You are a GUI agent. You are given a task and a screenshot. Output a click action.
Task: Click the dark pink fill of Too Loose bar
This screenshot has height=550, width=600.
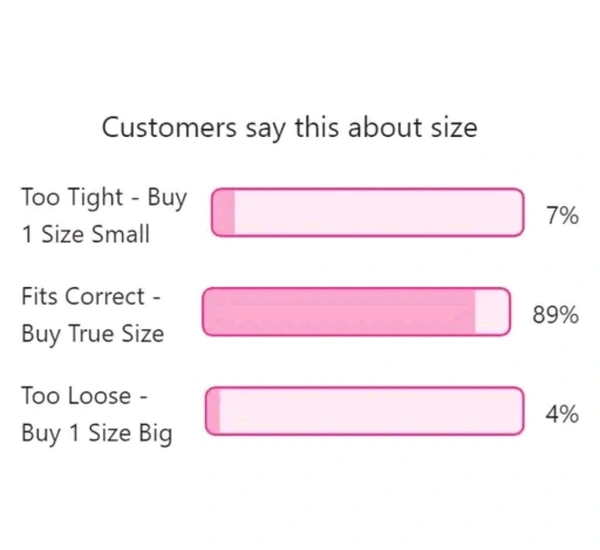coord(214,411)
